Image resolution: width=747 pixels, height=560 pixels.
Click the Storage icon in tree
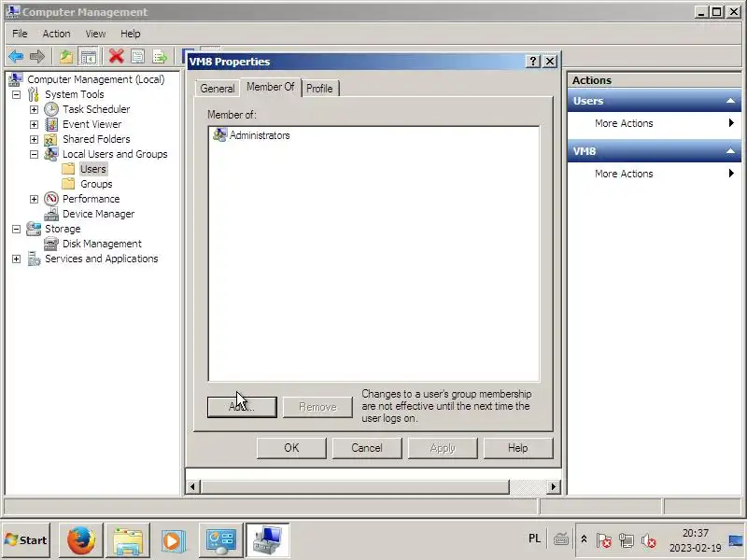coord(34,229)
